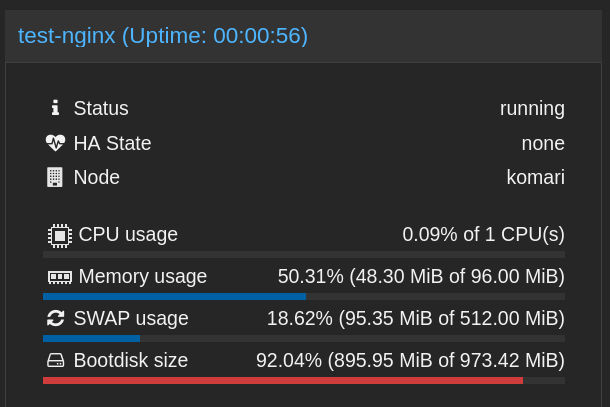Select the '0.09% of 1 CPU(s)' text
This screenshot has height=407, width=610.
coord(484,234)
